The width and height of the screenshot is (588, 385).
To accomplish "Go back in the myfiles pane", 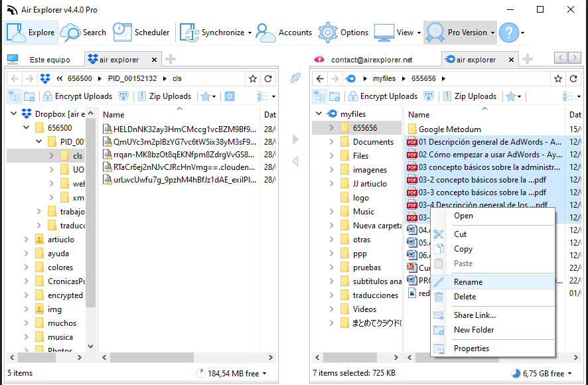I will [320, 78].
